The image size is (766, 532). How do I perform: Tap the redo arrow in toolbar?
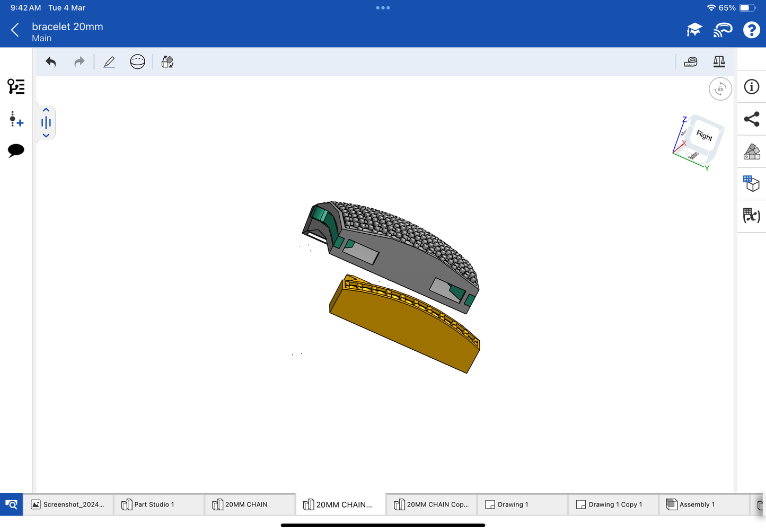[79, 62]
